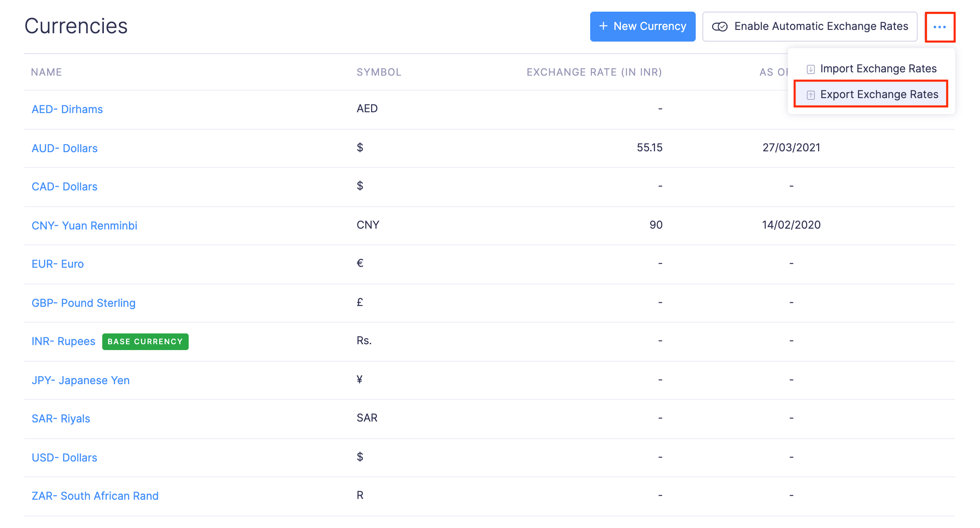The height and width of the screenshot is (528, 980).
Task: Select GBP- Pound Sterling currency
Action: click(x=84, y=303)
